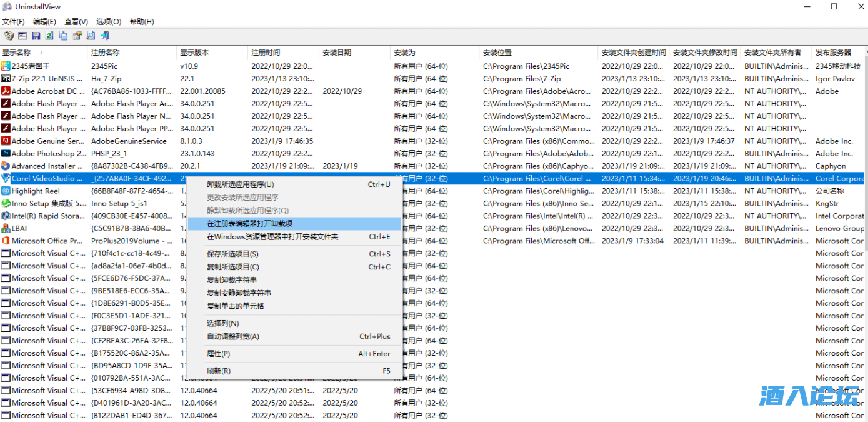The height and width of the screenshot is (422, 868).
Task: Open the 文件(F) menu
Action: tap(13, 22)
